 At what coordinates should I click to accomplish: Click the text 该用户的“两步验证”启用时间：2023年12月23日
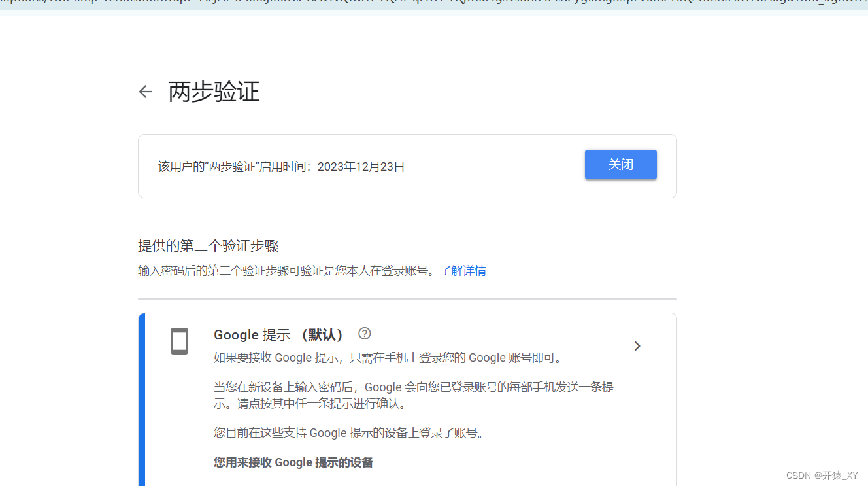(x=282, y=167)
